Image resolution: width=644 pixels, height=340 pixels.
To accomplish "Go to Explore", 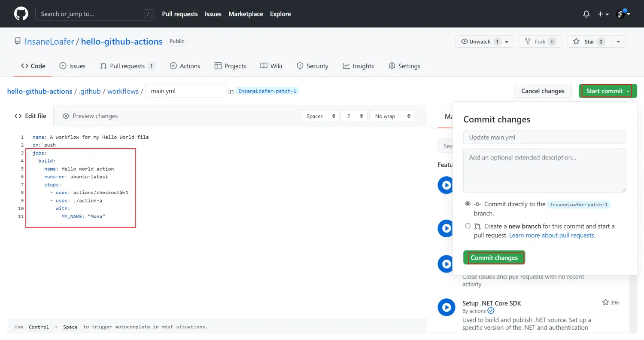I will (x=280, y=14).
